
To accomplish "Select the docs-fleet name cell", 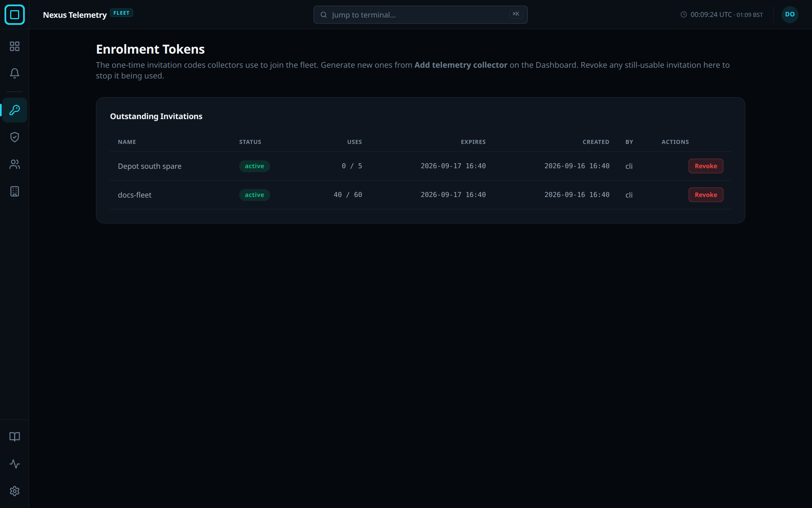I will pos(134,195).
